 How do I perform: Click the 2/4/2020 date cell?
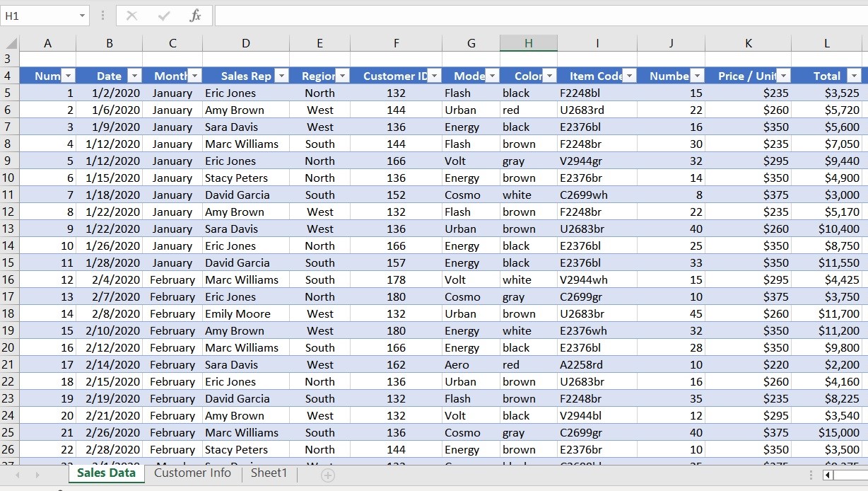coord(109,279)
